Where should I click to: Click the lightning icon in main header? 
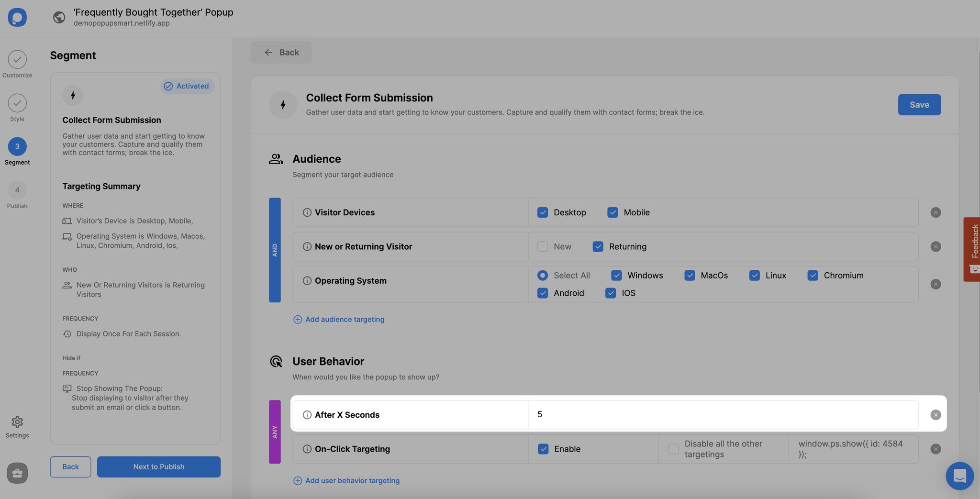tap(283, 104)
